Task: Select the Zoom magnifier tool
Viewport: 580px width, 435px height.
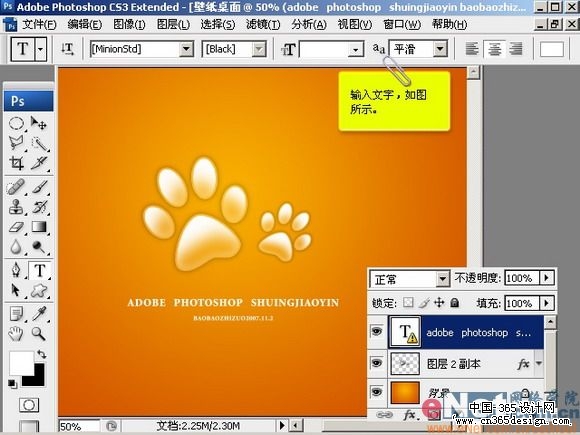Action: [x=39, y=334]
